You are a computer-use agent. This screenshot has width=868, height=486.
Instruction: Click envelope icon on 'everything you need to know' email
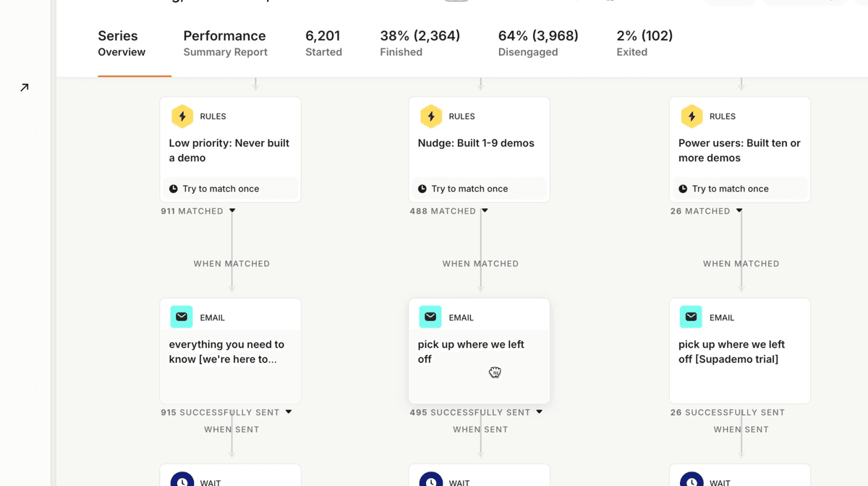point(182,317)
